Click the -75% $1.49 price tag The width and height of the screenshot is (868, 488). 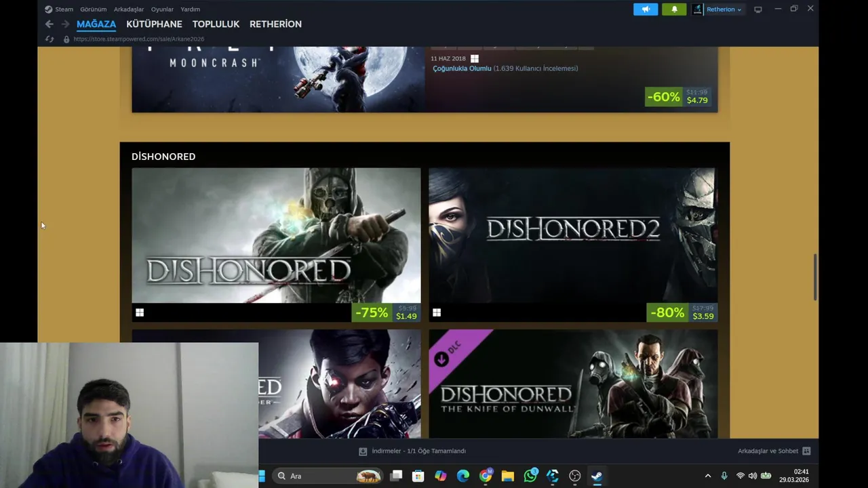(387, 312)
